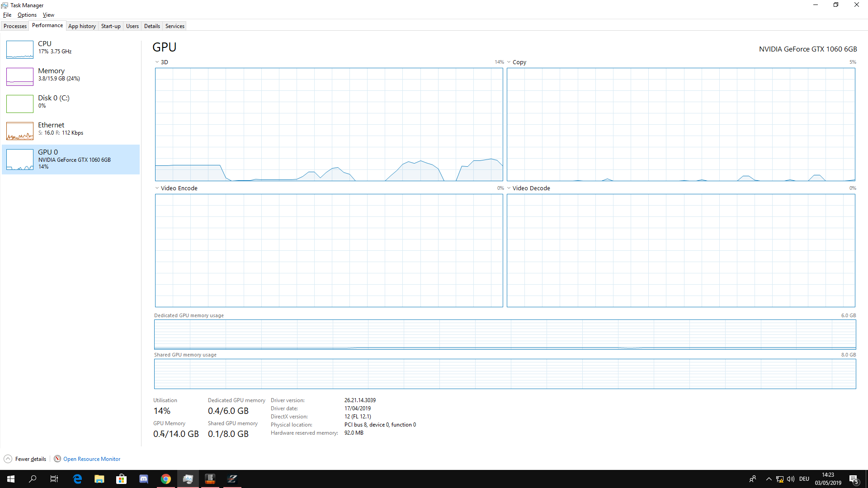The width and height of the screenshot is (868, 488).
Task: Open Disk 0 (C:) performance view
Action: [53, 98]
